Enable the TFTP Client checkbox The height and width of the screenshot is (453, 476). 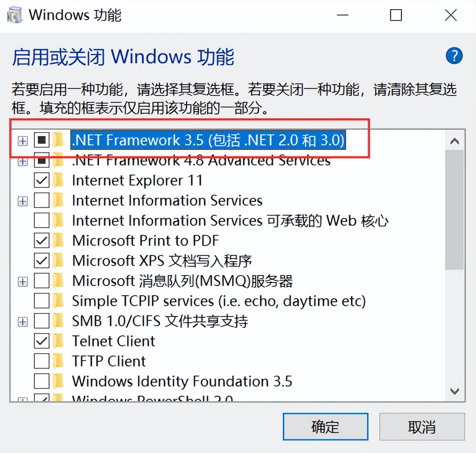tap(41, 361)
